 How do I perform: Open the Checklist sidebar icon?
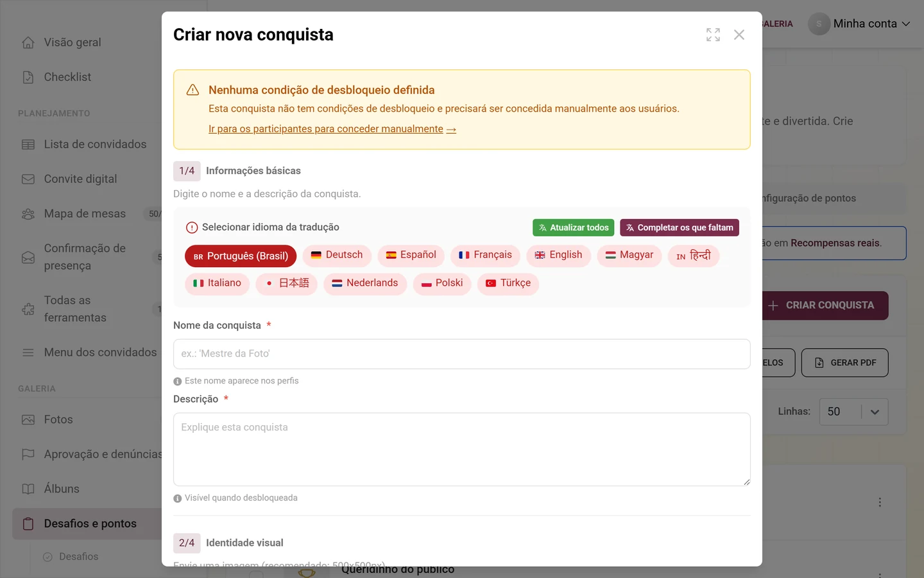[x=28, y=77]
